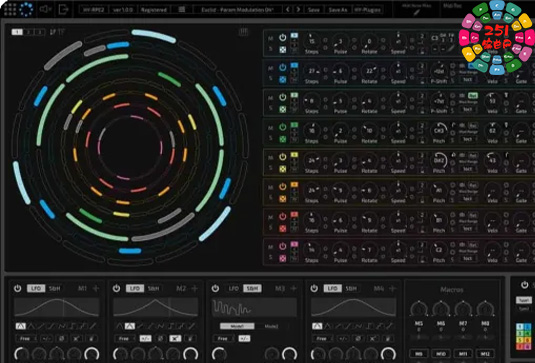Toggle power on pink eighth track

(x=283, y=246)
